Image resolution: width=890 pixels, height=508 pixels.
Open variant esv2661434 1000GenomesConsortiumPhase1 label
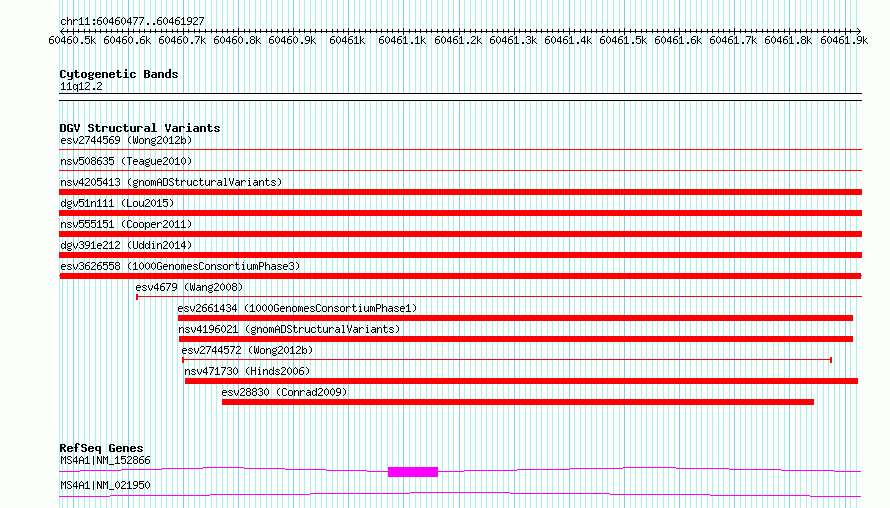297,308
